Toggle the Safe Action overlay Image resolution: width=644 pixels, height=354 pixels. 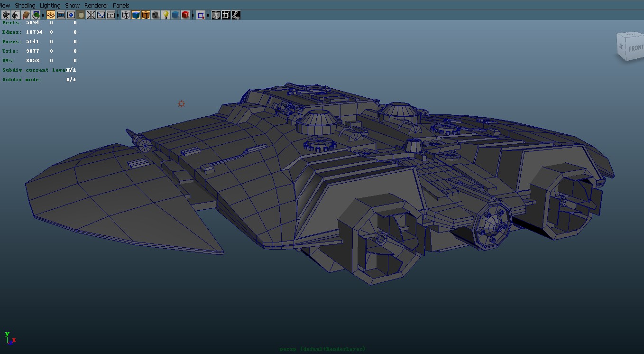[x=101, y=15]
